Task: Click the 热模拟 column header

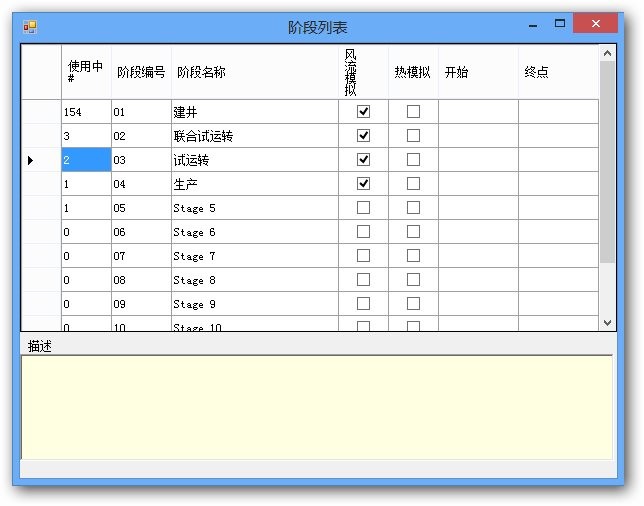Action: point(413,72)
